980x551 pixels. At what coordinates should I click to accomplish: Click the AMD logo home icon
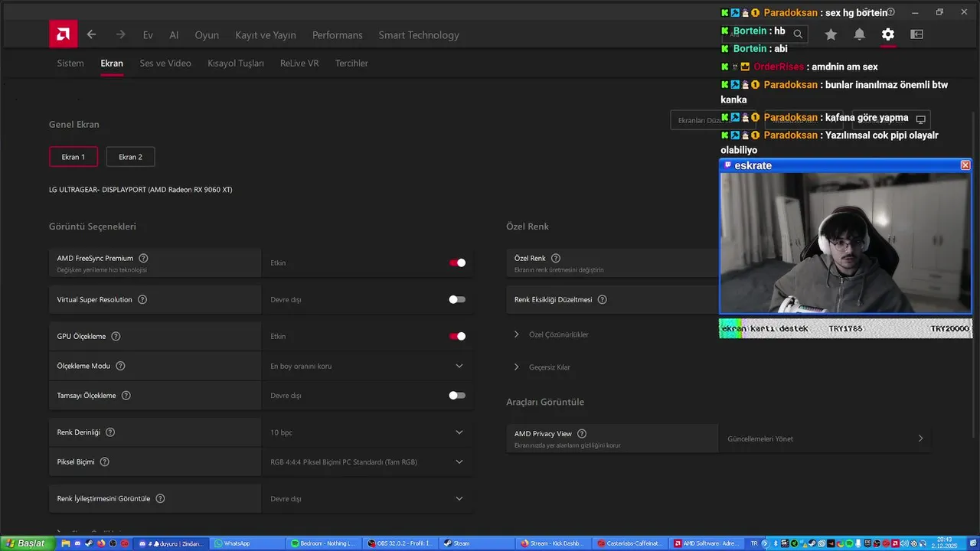click(x=64, y=34)
